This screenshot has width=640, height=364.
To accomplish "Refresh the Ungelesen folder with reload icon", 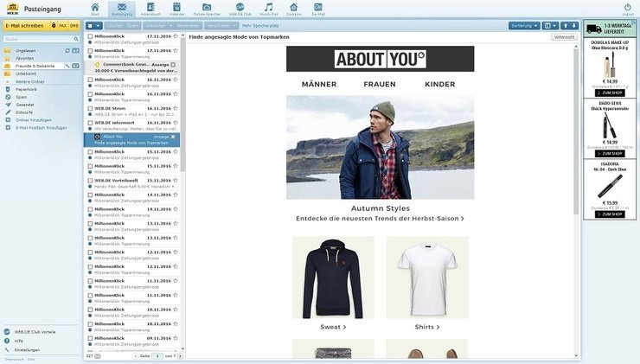I will pyautogui.click(x=67, y=51).
